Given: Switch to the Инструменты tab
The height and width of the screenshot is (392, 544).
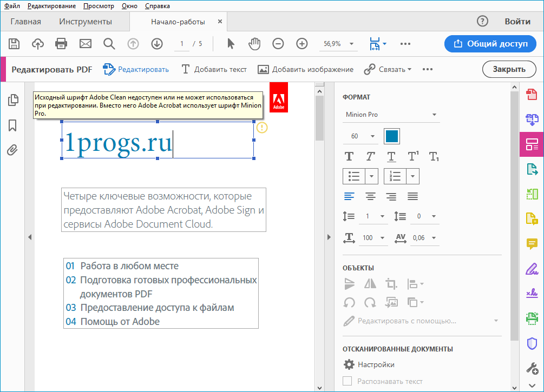Looking at the screenshot, I should pos(86,22).
